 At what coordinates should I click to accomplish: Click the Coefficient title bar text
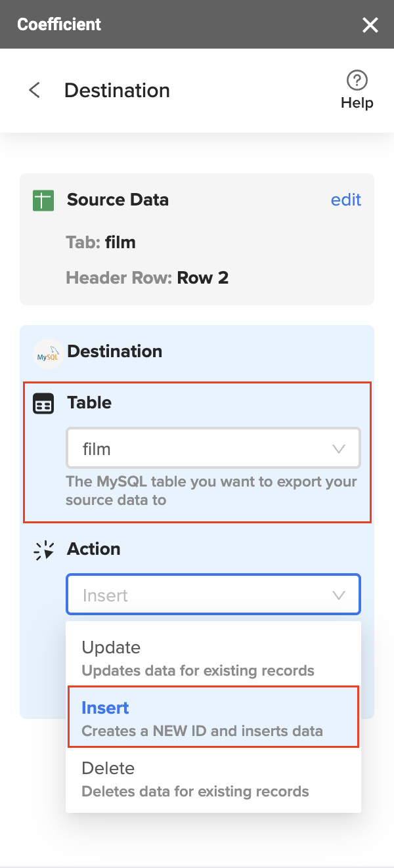59,24
